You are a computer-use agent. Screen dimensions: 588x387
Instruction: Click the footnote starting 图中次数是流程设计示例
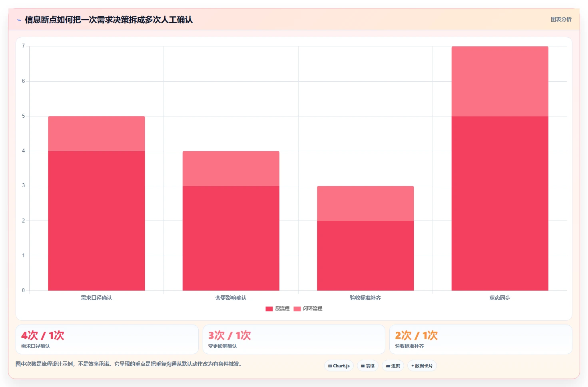coord(129,364)
